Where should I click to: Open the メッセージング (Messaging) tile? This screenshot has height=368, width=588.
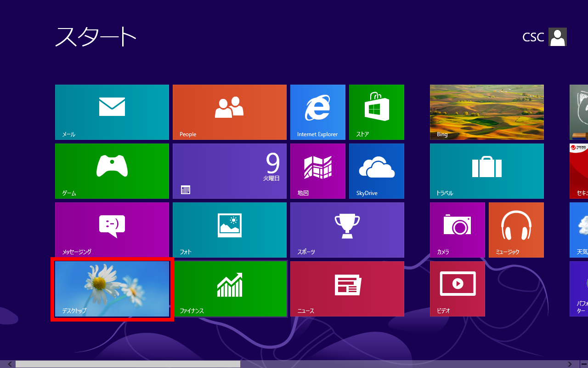coord(112,230)
